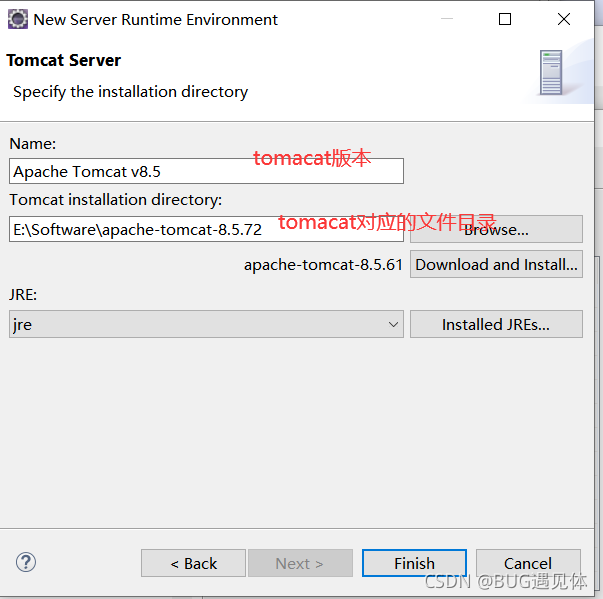Viewport: 603px width, 599px height.
Task: Click the server tower banner image
Action: [551, 72]
